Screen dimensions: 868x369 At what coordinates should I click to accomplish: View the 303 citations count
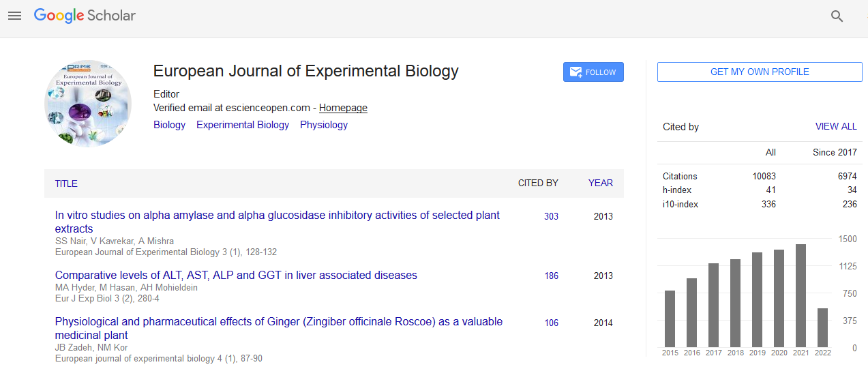click(x=551, y=216)
